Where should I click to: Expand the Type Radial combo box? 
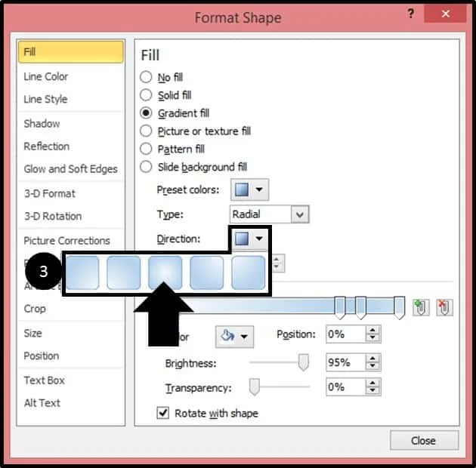pyautogui.click(x=269, y=214)
